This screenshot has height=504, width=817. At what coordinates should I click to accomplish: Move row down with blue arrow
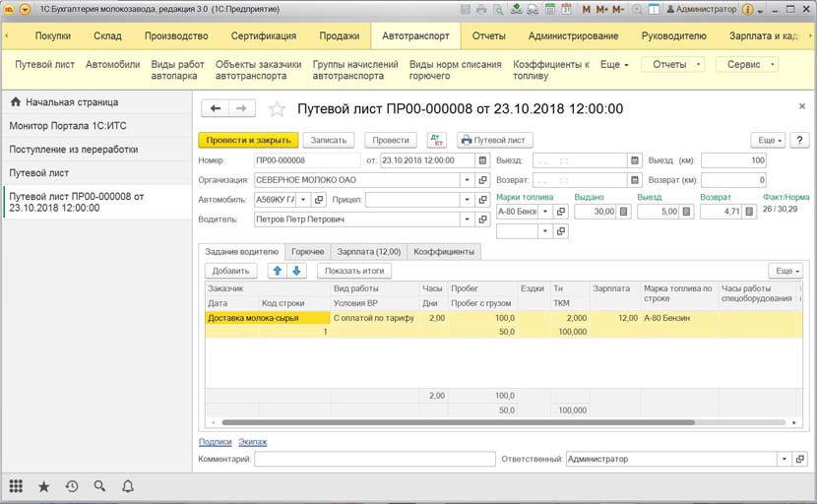click(x=296, y=271)
